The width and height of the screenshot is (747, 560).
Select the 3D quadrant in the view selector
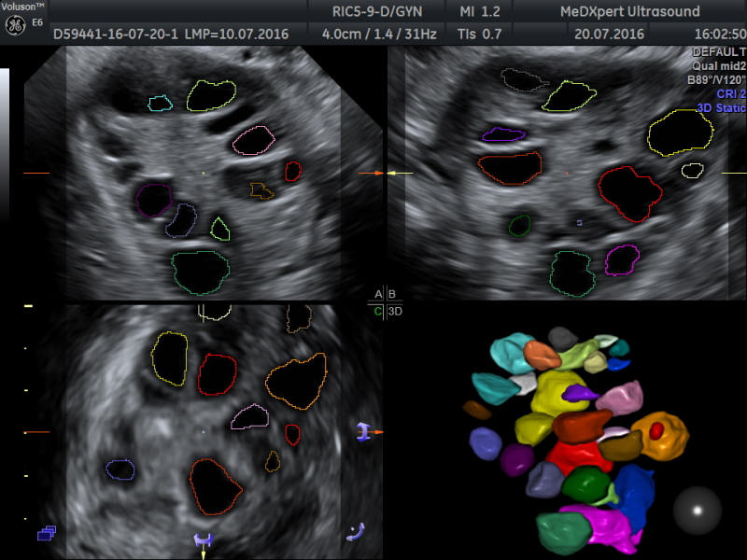click(x=394, y=312)
